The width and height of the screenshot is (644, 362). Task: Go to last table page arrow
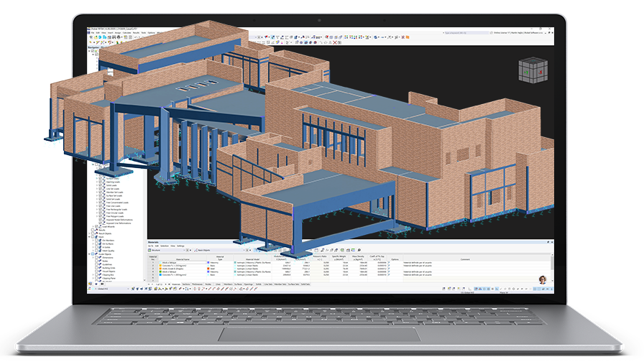[x=169, y=284]
